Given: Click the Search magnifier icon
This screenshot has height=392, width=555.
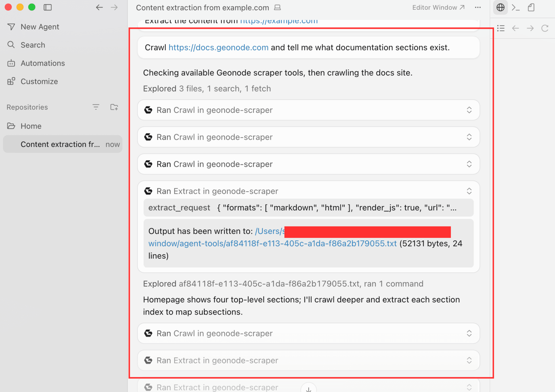Looking at the screenshot, I should click(x=11, y=45).
